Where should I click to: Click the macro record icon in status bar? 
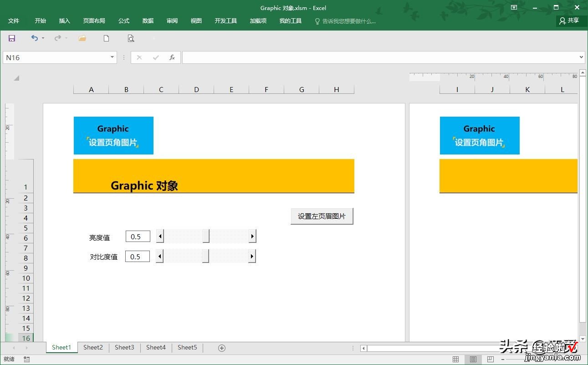[x=27, y=359]
